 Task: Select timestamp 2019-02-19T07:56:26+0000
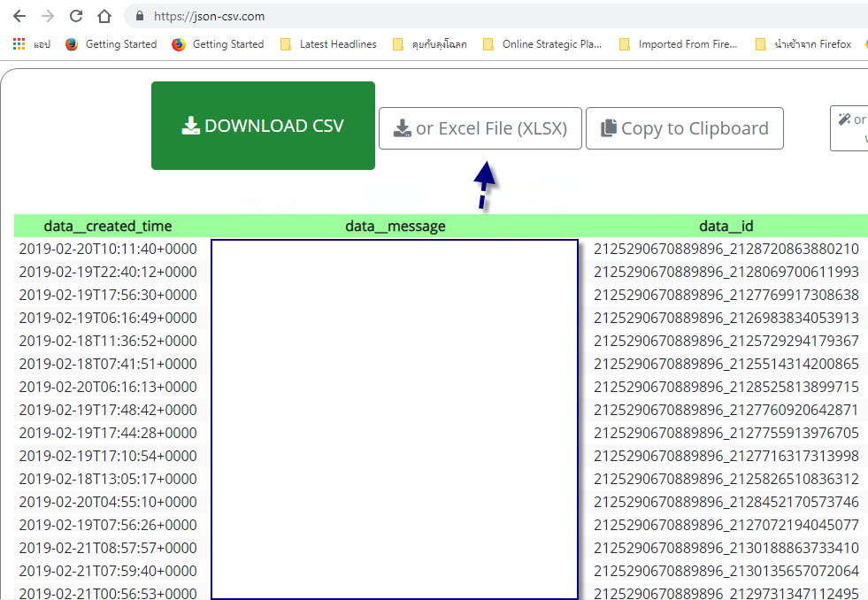pyautogui.click(x=108, y=525)
